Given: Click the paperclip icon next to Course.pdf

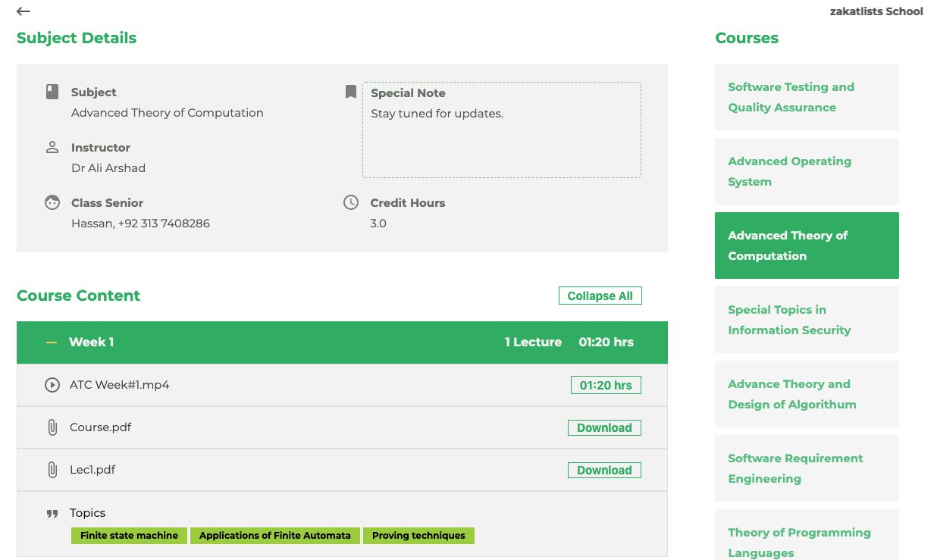Looking at the screenshot, I should click(x=52, y=427).
